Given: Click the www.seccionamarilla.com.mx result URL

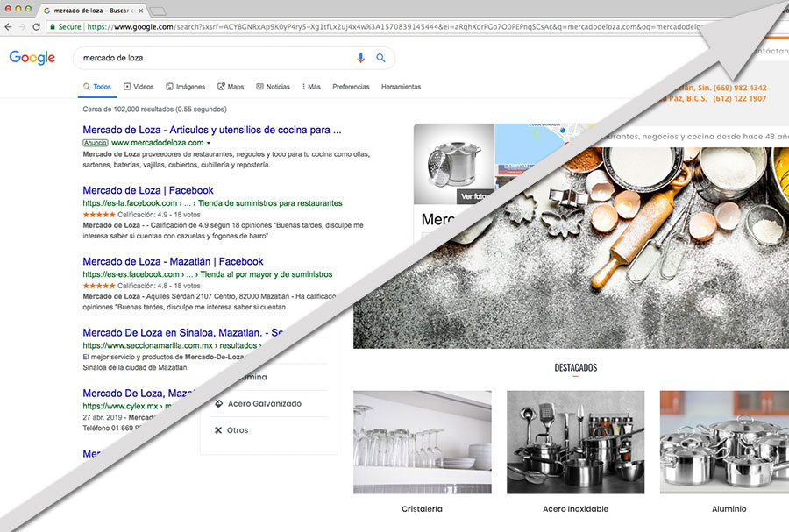Looking at the screenshot, I should pyautogui.click(x=172, y=345).
